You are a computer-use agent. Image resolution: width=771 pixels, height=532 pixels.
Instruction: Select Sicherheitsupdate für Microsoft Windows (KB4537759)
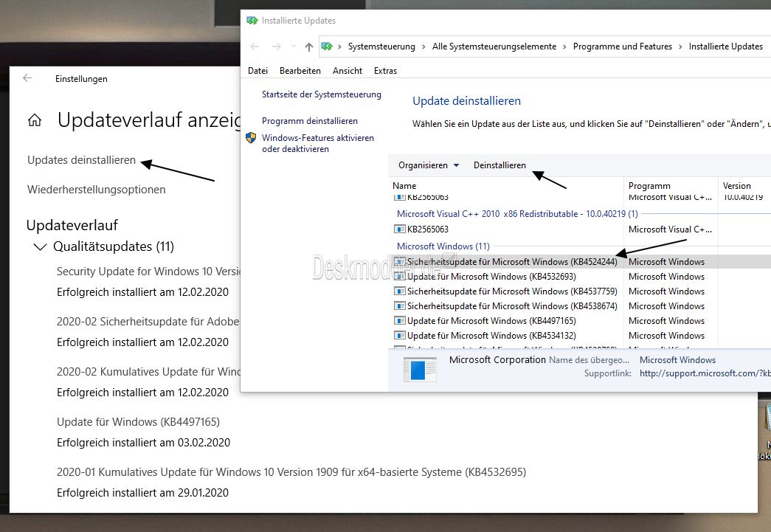pos(512,291)
